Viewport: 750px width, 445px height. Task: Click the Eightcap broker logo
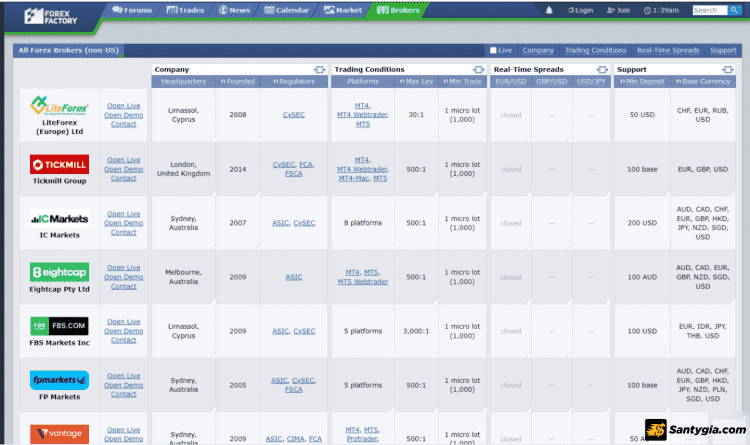[x=59, y=272]
